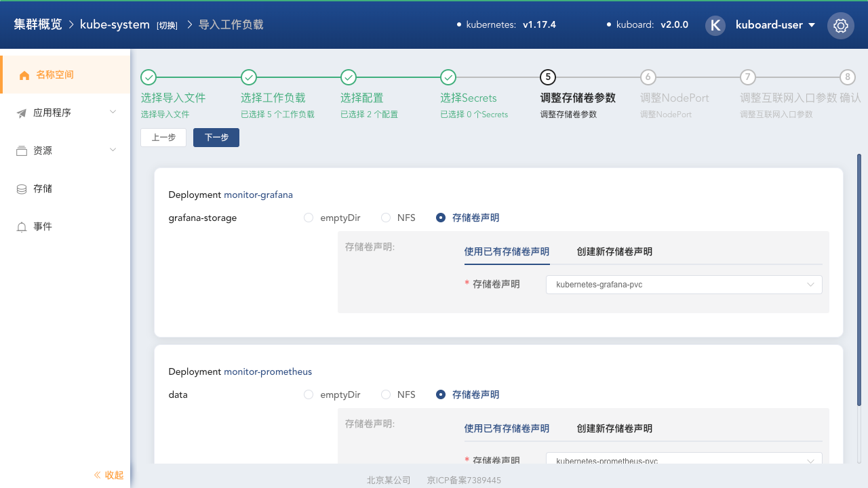Image resolution: width=868 pixels, height=488 pixels.
Task: Select emptyDir for grafana-storage
Action: click(x=309, y=218)
